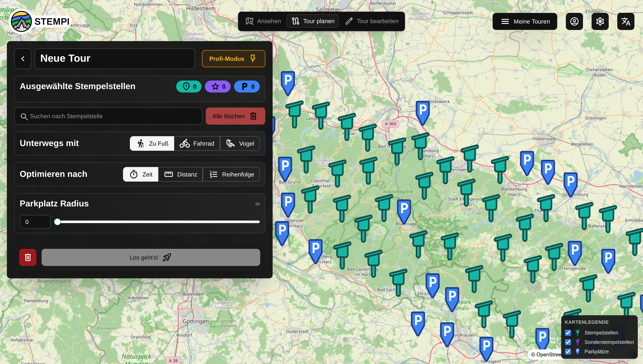The width and height of the screenshot is (643, 364).
Task: Click the search magnifier icon
Action: point(24,116)
